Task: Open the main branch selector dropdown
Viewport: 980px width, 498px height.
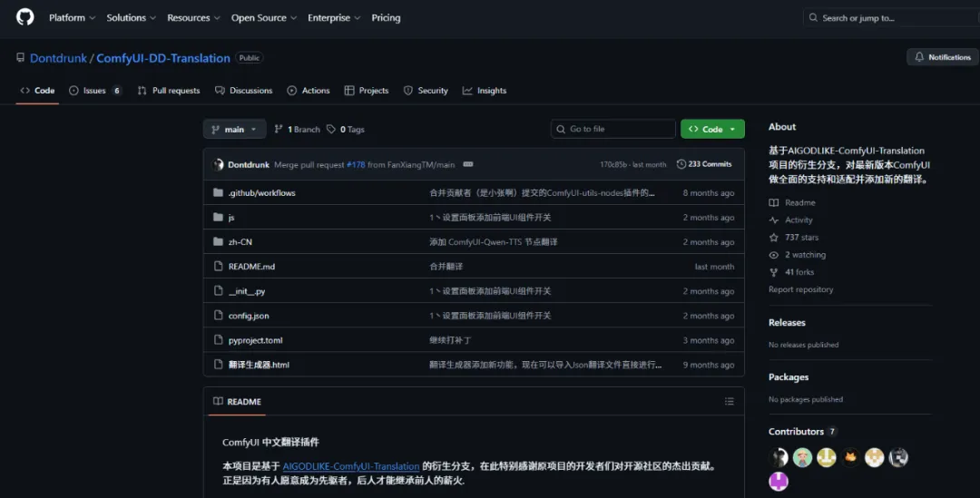Action: [x=234, y=130]
